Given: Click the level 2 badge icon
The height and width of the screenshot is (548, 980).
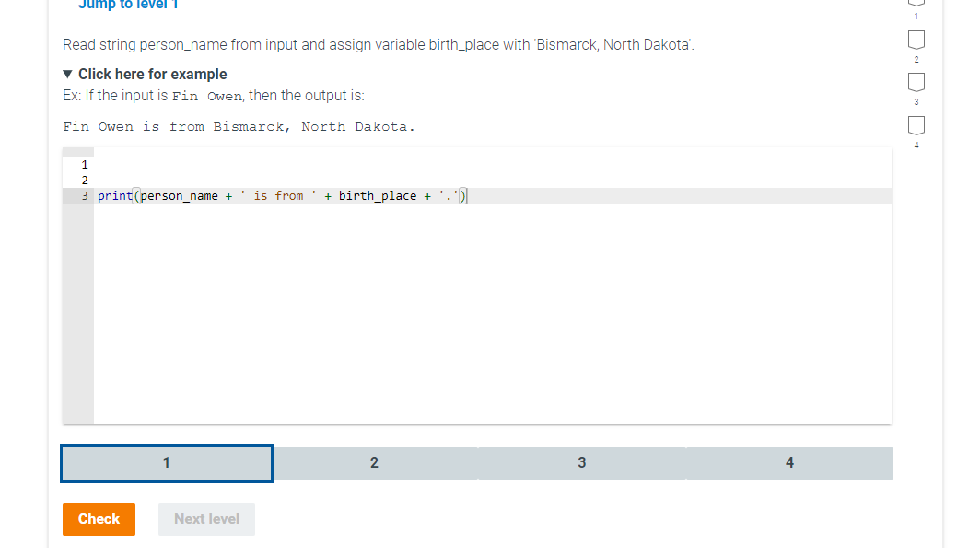Looking at the screenshot, I should 916,40.
